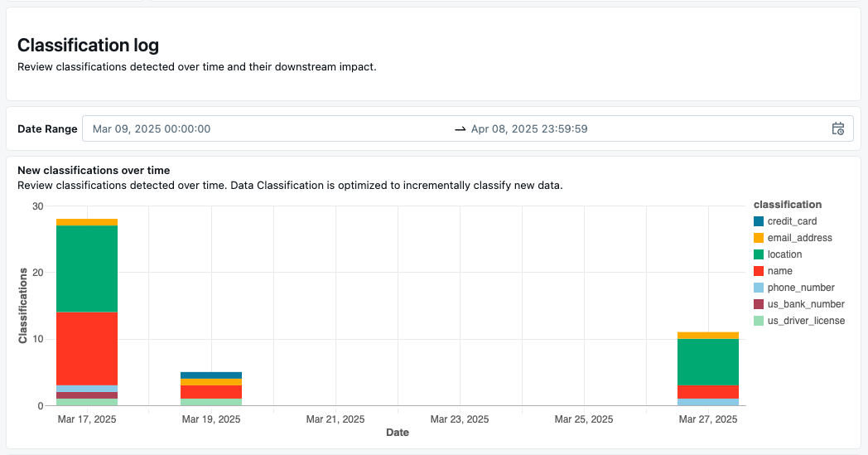
Task: Select the credit_card legend swatch
Action: 759,221
